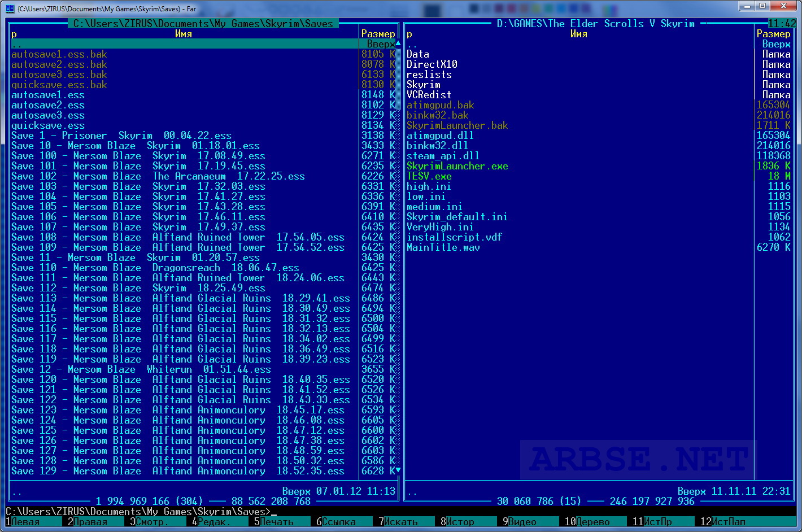The height and width of the screenshot is (532, 802).
Task: Select autosave2.ess.bak file
Action: (x=59, y=64)
